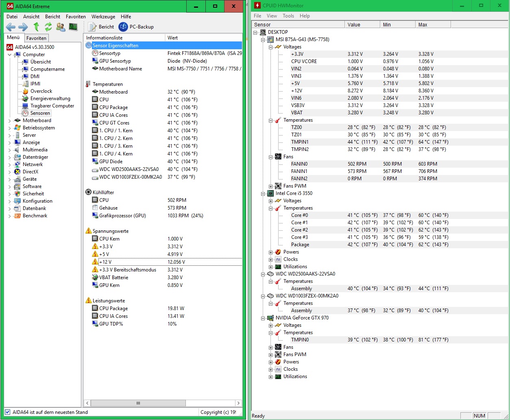Select GPU Diode temperature row
Image resolution: width=510 pixels, height=420 pixels.
tap(163, 162)
